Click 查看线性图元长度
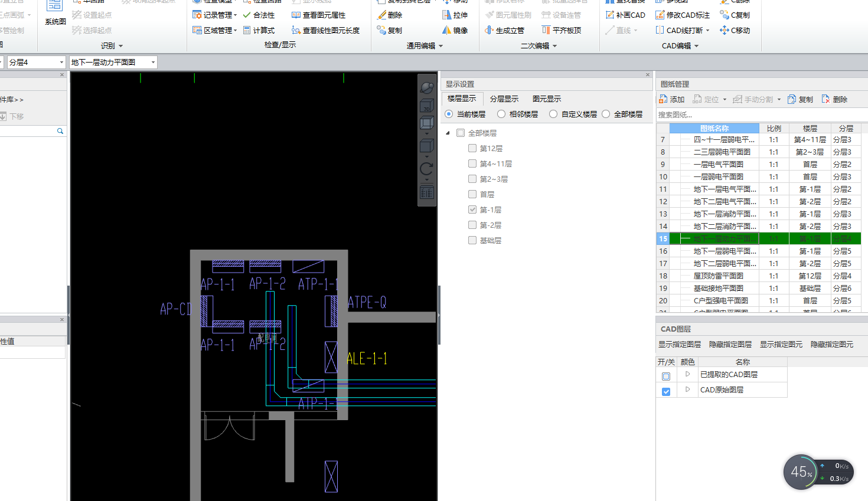Screen dimensions: 868x501 tap(326, 30)
